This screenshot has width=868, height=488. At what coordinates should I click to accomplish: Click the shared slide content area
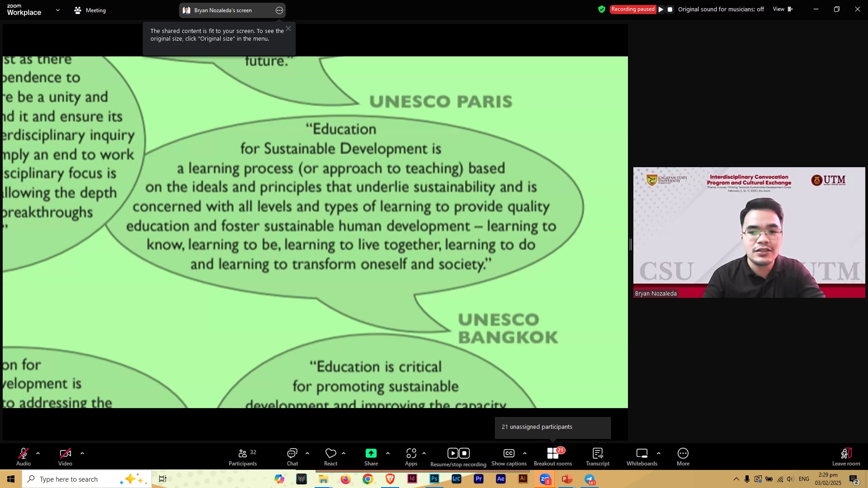tap(315, 232)
